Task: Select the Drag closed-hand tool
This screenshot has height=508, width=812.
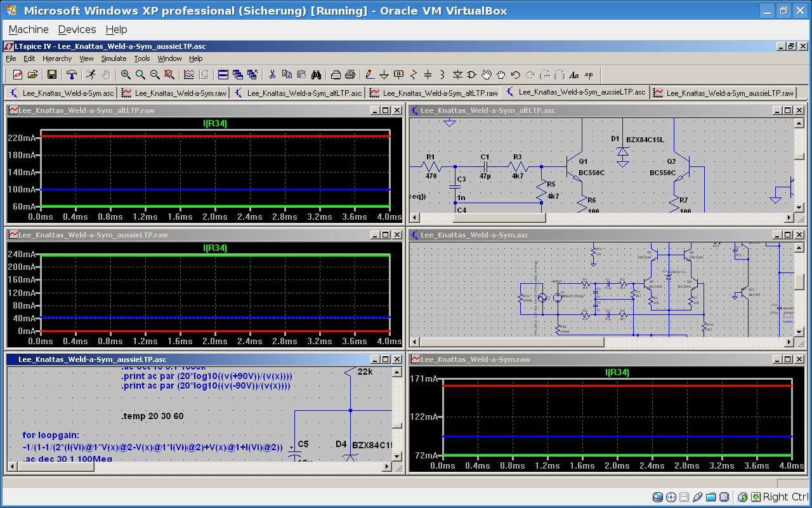Action: tap(501, 74)
